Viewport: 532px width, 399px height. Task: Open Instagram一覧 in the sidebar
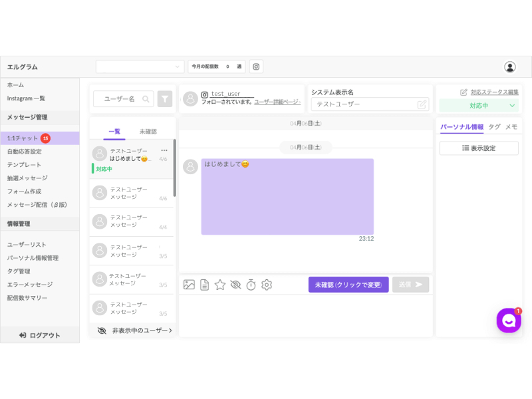26,98
